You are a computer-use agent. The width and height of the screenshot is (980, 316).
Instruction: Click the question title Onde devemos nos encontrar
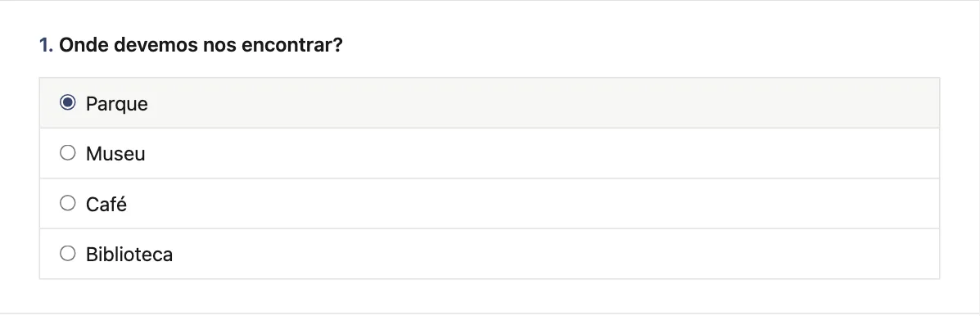click(x=201, y=45)
